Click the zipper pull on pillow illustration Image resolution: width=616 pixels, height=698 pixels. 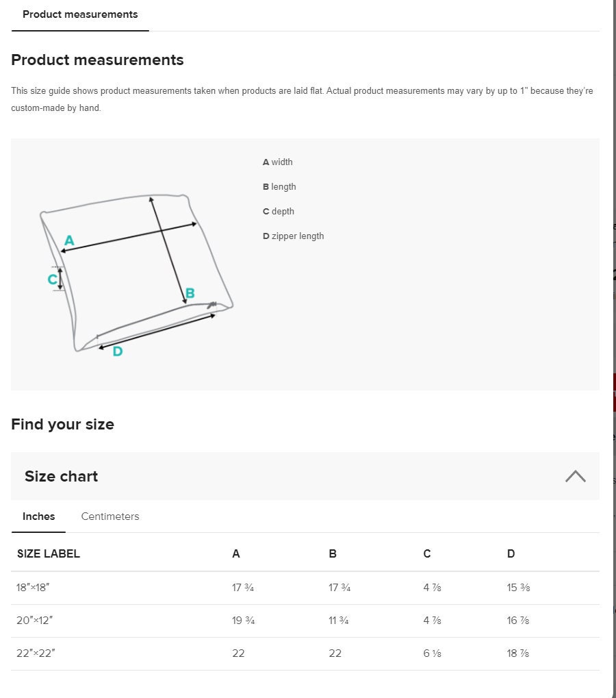[x=212, y=305]
